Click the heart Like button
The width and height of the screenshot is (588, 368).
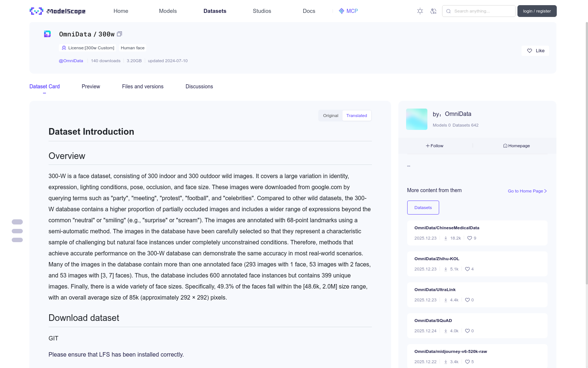pos(535,51)
